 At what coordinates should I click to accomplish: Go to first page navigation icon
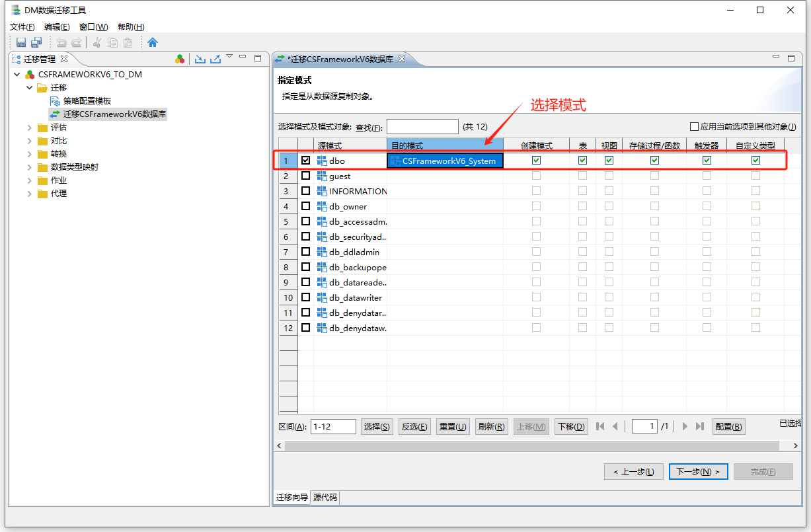tap(600, 426)
